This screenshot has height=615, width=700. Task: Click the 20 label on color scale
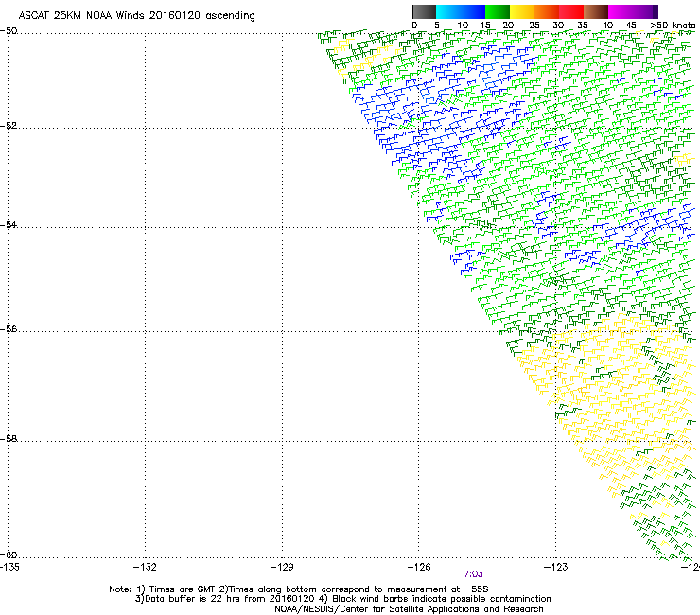pos(508,26)
